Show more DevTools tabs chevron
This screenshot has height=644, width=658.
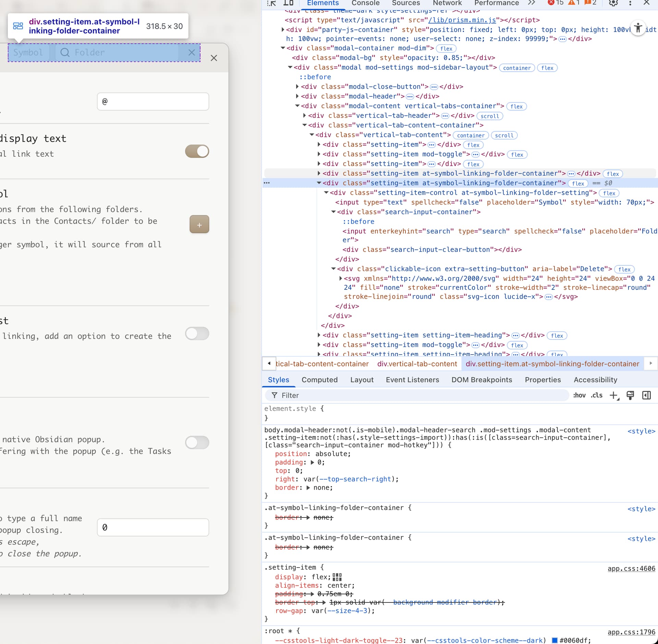tap(531, 3)
